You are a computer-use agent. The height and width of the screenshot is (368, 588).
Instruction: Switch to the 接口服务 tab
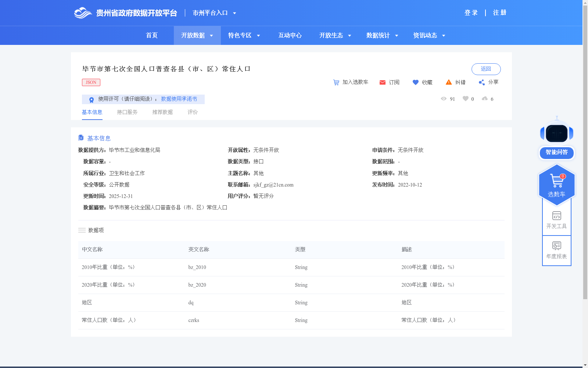[x=127, y=112]
